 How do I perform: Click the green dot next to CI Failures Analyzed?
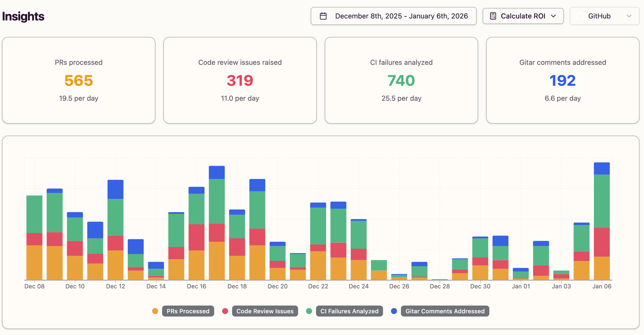point(309,311)
